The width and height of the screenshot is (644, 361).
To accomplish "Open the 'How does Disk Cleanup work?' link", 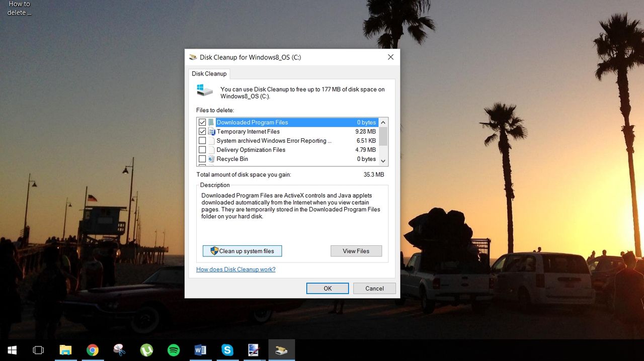I will point(235,269).
